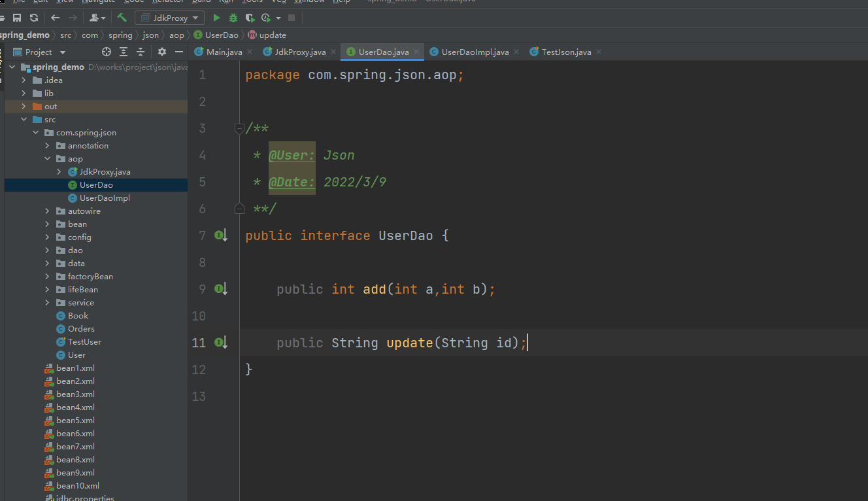868x501 pixels.
Task: Expand the out folder
Action: click(24, 106)
